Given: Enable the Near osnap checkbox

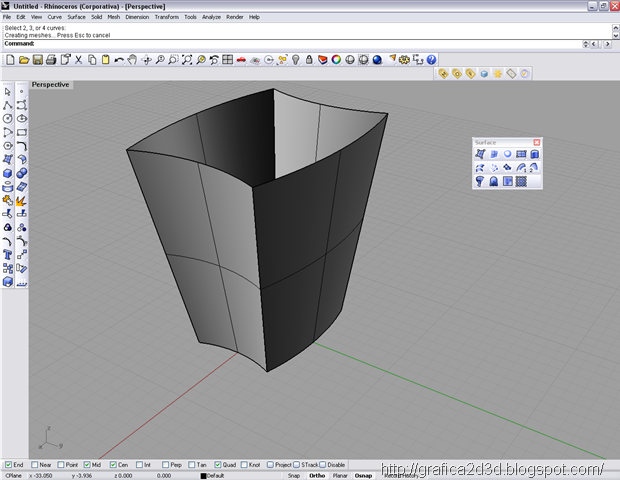Looking at the screenshot, I should point(34,465).
